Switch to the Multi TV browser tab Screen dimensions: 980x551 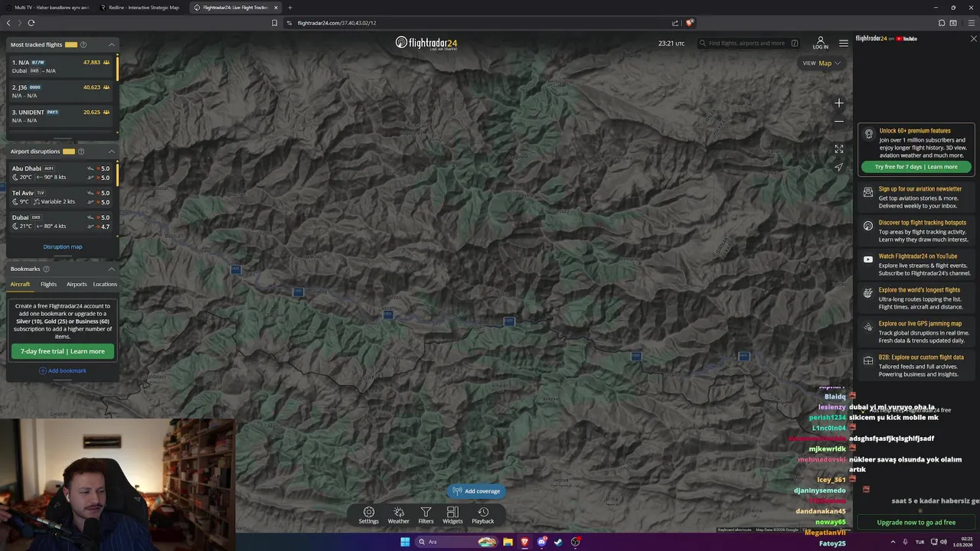[47, 8]
